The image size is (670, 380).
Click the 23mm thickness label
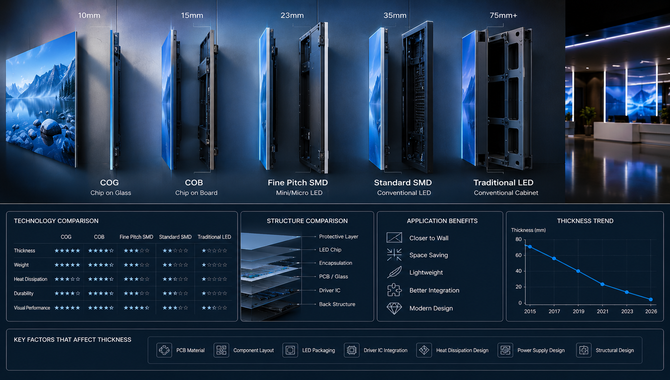[292, 15]
